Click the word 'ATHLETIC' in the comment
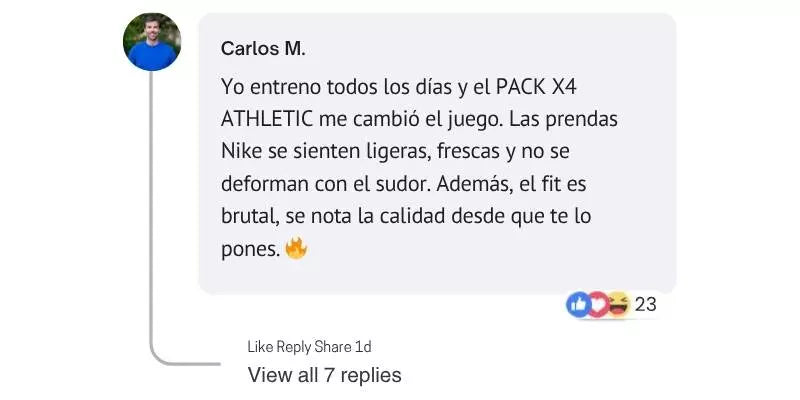Image resolution: width=800 pixels, height=400 pixels. click(x=267, y=119)
